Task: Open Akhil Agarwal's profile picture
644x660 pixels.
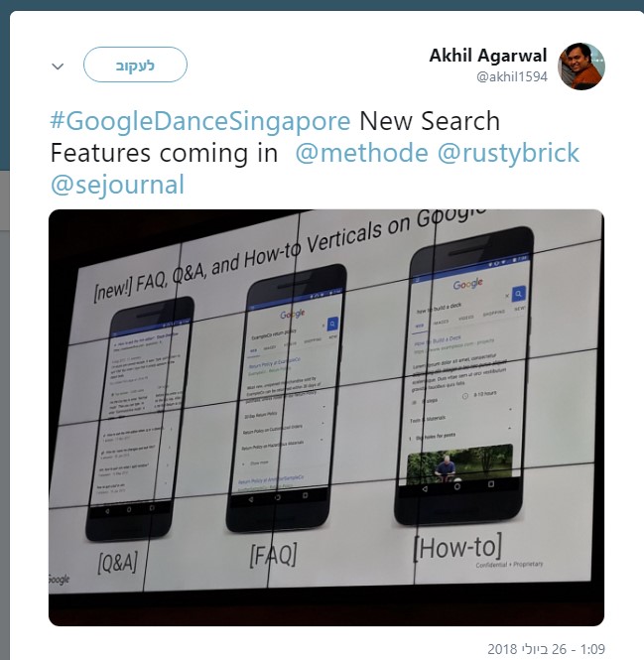Action: (x=581, y=66)
